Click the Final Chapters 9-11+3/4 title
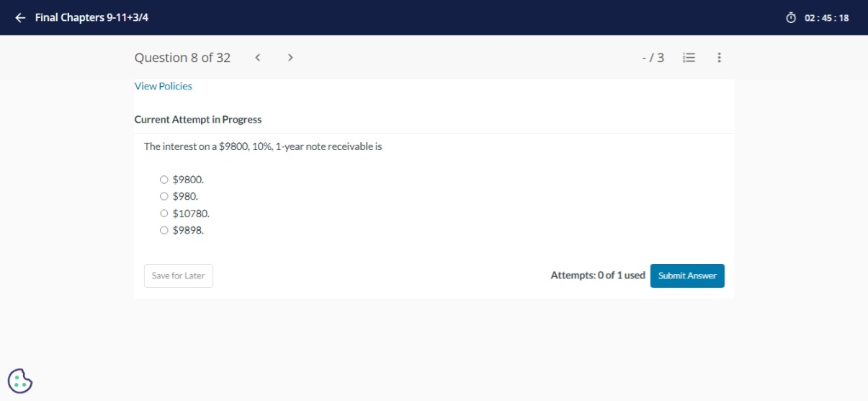The height and width of the screenshot is (401, 868). click(x=92, y=17)
